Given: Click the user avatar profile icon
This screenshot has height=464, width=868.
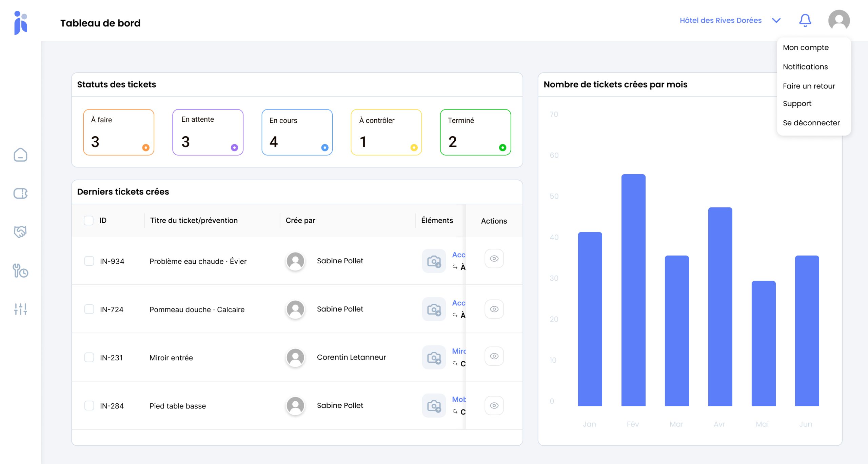Looking at the screenshot, I should (839, 20).
